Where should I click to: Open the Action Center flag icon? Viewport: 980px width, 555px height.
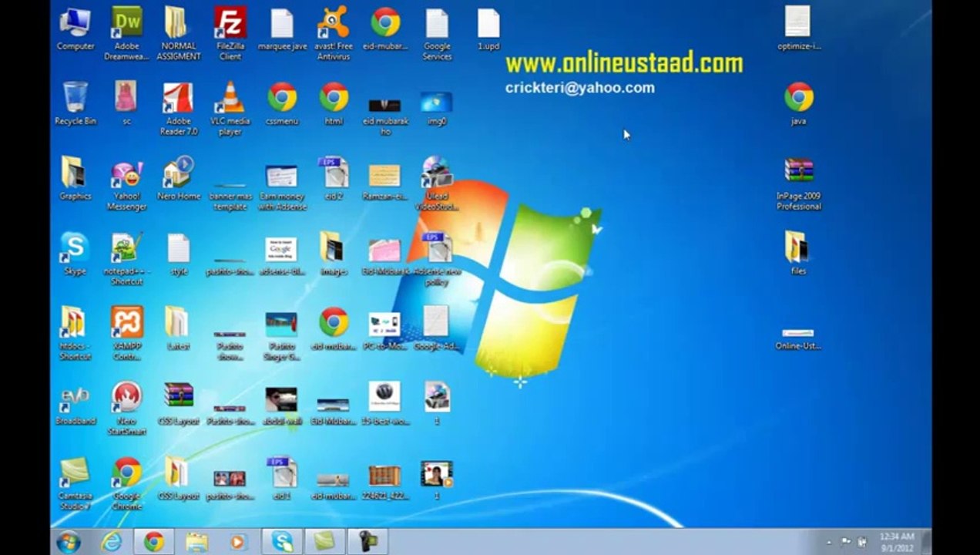pos(846,542)
